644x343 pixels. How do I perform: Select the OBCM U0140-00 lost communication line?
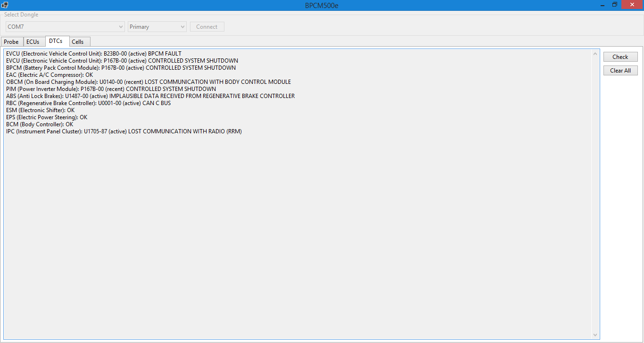149,82
